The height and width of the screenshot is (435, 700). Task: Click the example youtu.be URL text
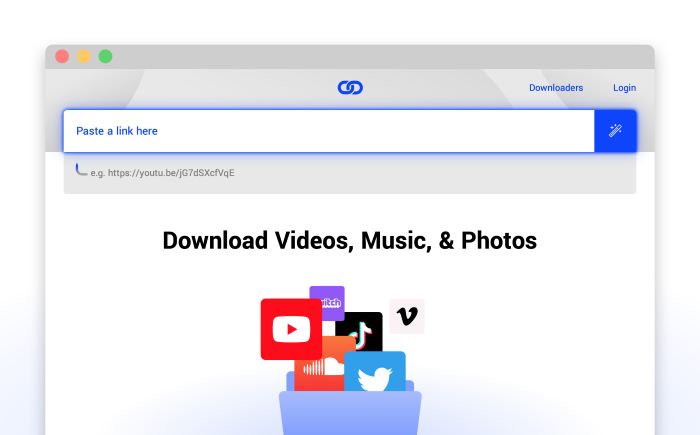pyautogui.click(x=163, y=173)
